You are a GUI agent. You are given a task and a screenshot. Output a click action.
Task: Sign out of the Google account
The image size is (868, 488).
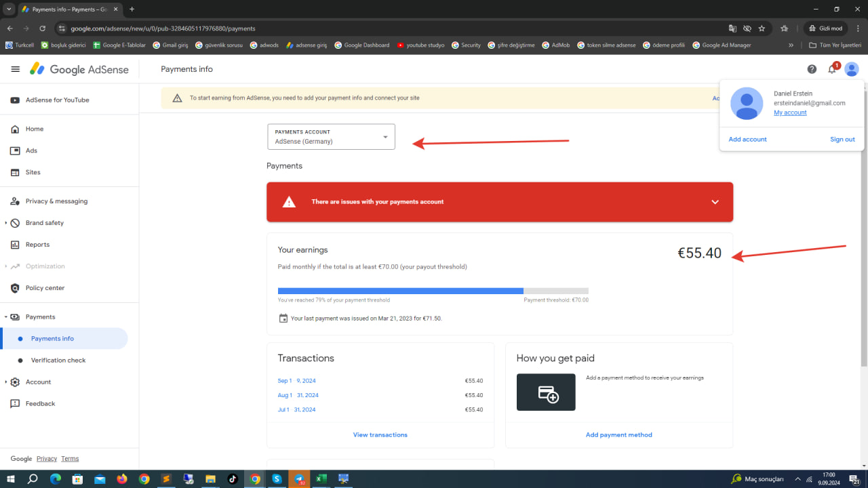pos(842,139)
